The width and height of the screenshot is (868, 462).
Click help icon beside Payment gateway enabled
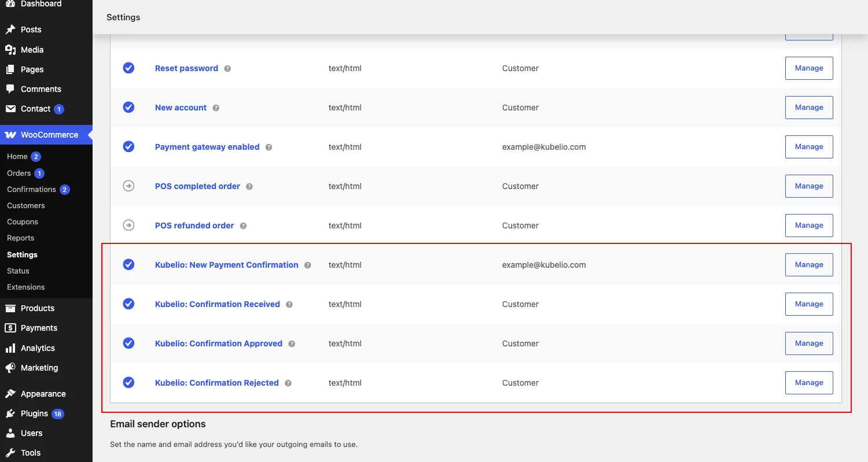click(269, 147)
